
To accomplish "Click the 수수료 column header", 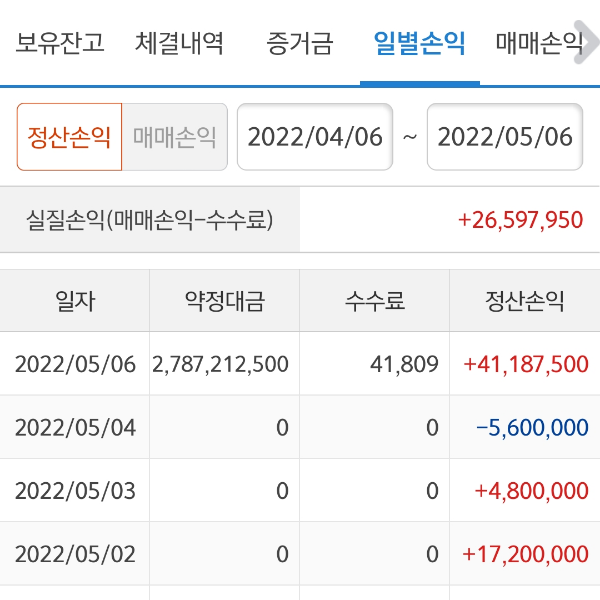I will point(375,301).
